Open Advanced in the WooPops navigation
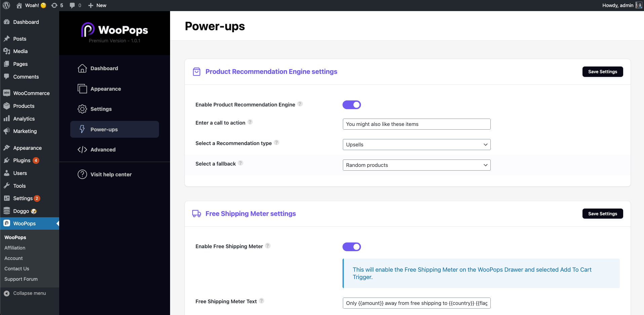This screenshot has width=644, height=315. pos(115,149)
